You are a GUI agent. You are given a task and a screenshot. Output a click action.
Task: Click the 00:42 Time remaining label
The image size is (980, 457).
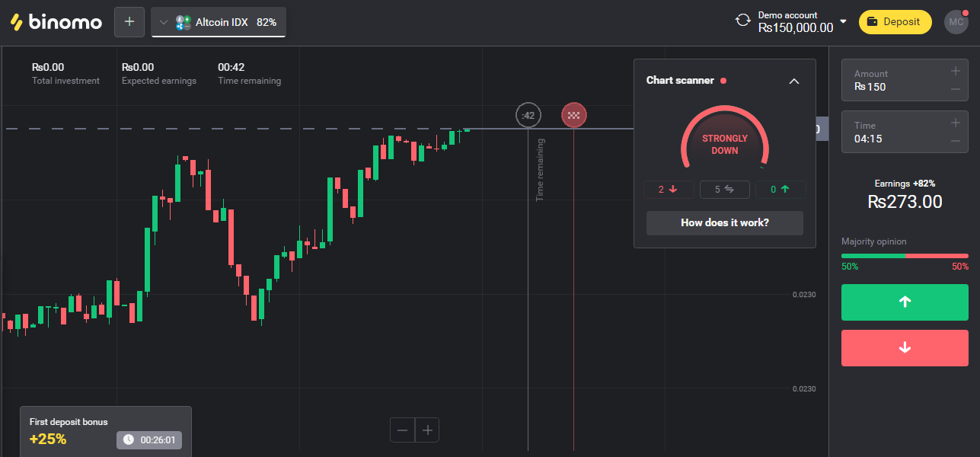(249, 74)
